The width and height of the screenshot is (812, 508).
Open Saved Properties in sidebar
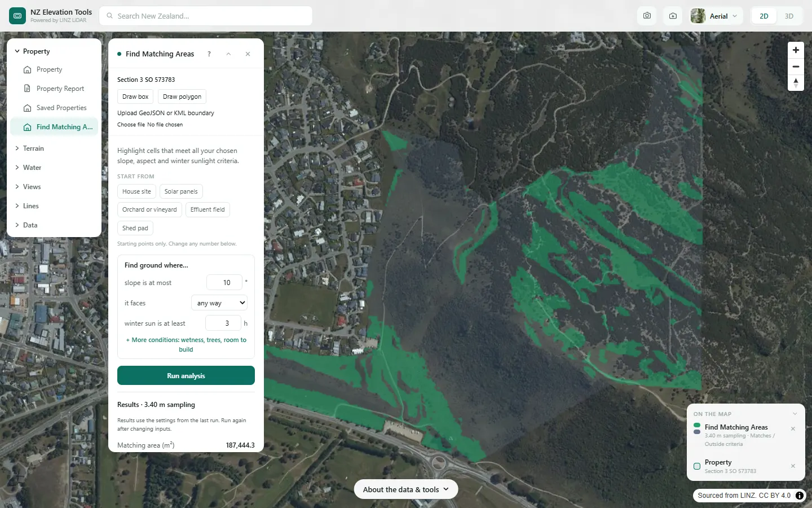click(54, 108)
